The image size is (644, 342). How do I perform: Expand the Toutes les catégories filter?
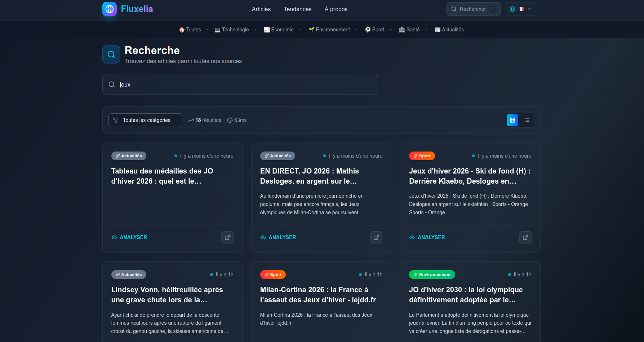[x=145, y=120]
